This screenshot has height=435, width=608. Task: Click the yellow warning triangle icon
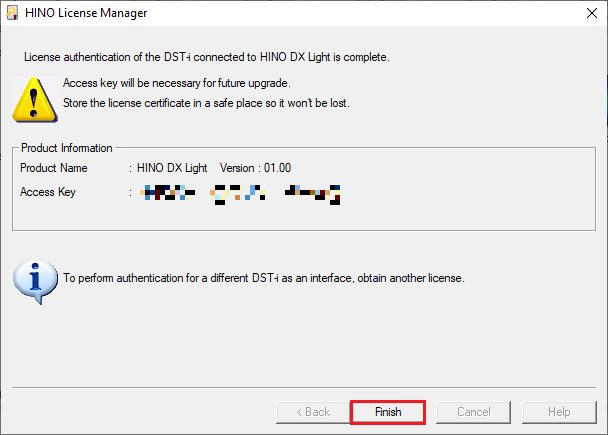[35, 100]
